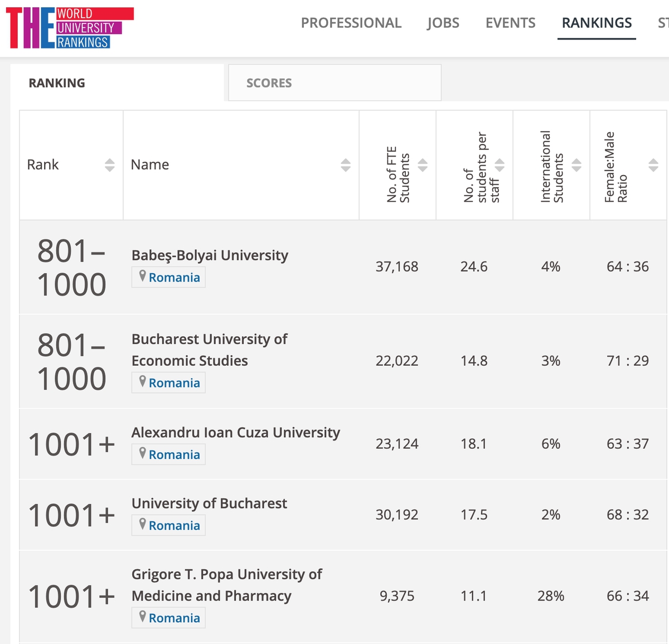Select the 4% international students value
The width and height of the screenshot is (669, 644).
coord(551,267)
